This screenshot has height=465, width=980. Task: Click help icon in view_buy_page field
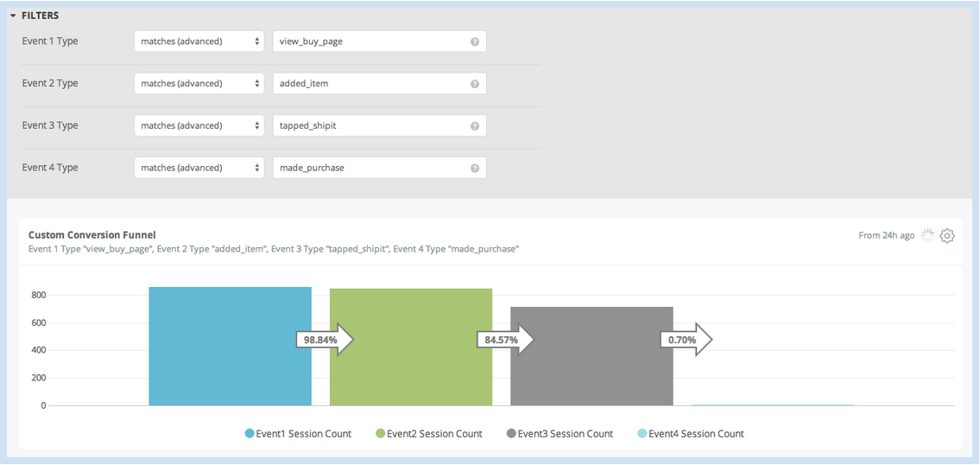[x=474, y=42]
